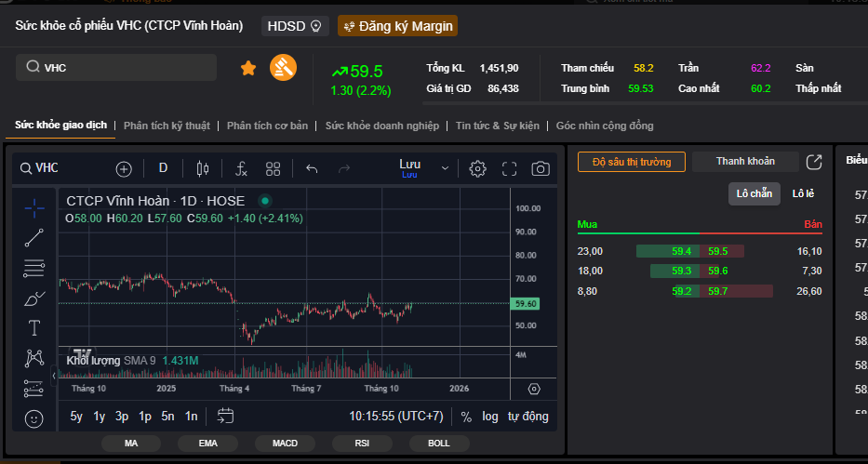
Task: Choose the text annotation tool
Action: point(34,328)
